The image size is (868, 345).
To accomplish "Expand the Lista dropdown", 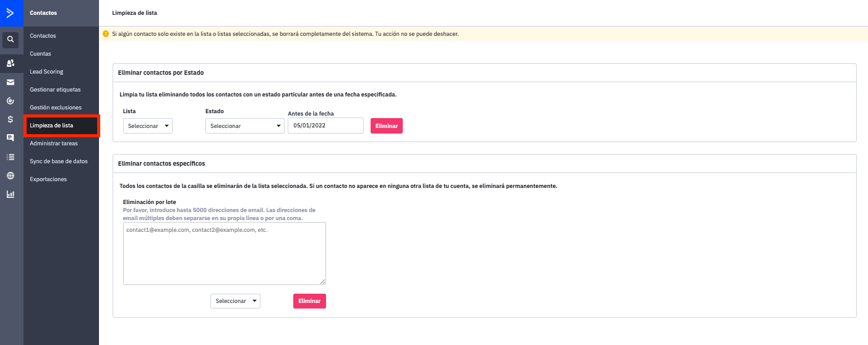I will tap(147, 126).
